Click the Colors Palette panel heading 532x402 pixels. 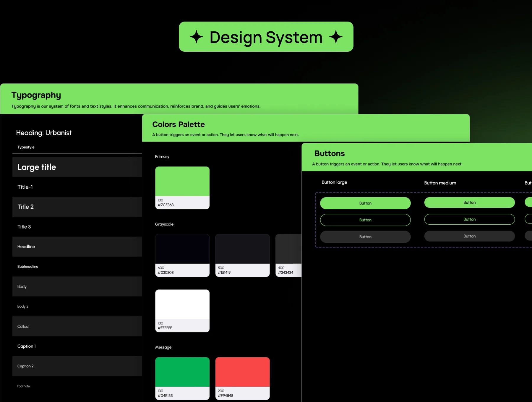(x=179, y=124)
